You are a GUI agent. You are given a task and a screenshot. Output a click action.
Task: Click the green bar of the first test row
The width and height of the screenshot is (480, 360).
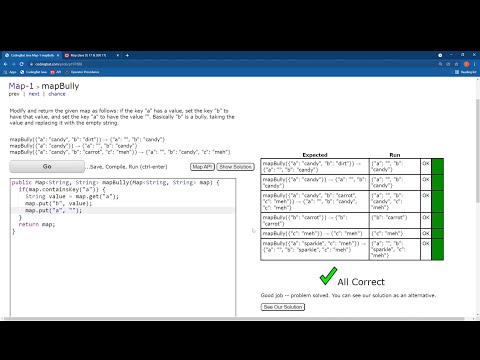(437, 166)
